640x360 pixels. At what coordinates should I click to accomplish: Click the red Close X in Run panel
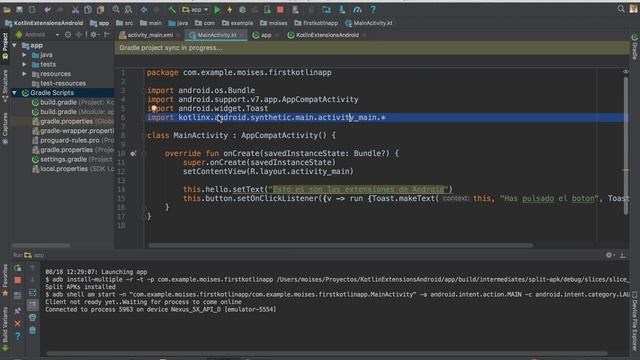click(x=18, y=324)
